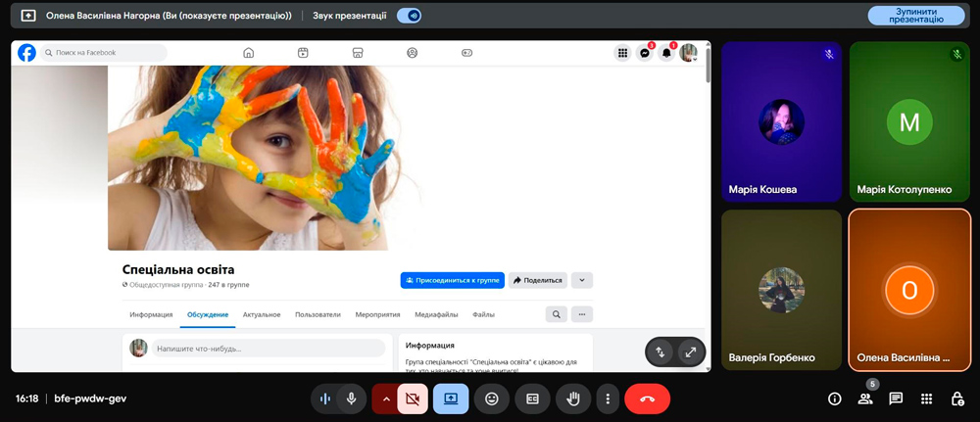The image size is (980, 422).
Task: Open the Медиафайлы tab
Action: point(436,314)
